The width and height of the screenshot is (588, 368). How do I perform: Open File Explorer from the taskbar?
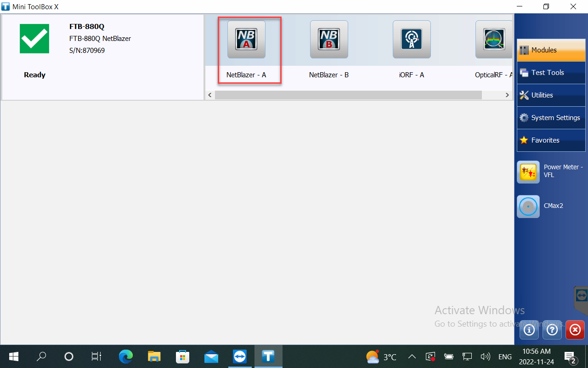pos(154,356)
